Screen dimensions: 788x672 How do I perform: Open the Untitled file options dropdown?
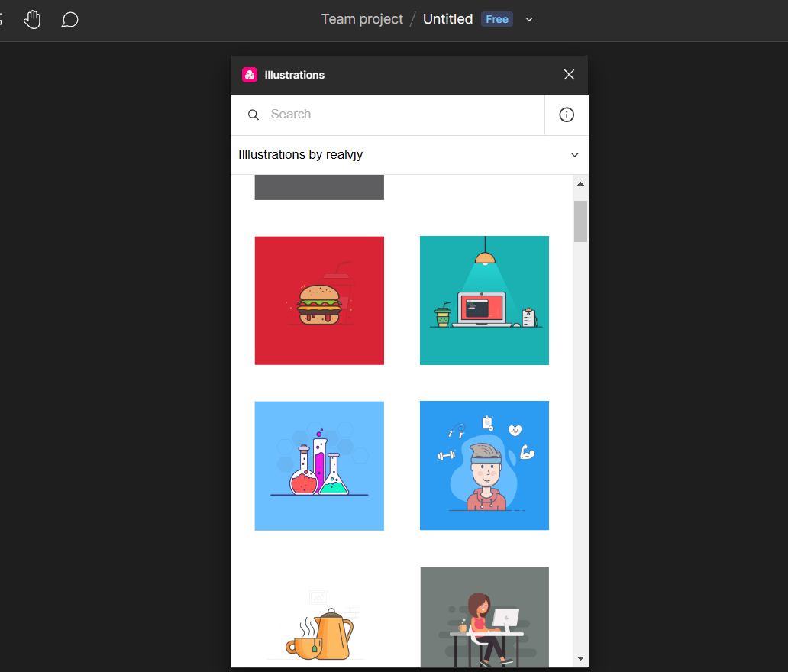529,19
